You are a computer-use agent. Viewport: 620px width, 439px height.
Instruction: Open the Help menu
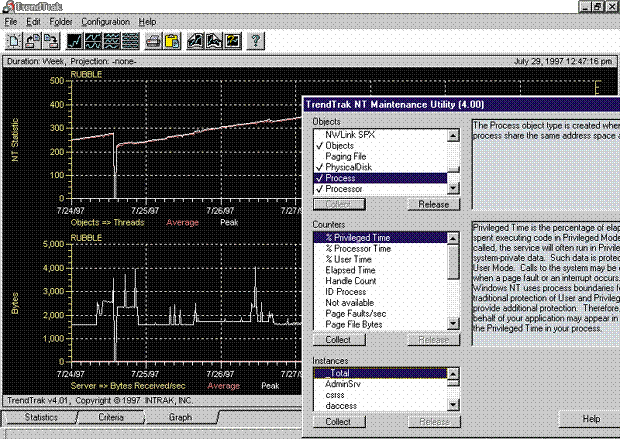click(x=147, y=22)
